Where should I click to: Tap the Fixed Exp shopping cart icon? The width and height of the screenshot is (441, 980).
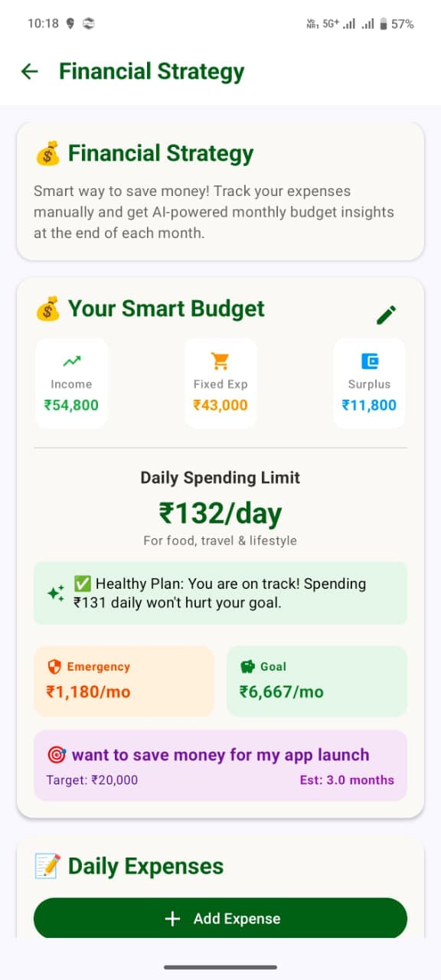coord(220,359)
